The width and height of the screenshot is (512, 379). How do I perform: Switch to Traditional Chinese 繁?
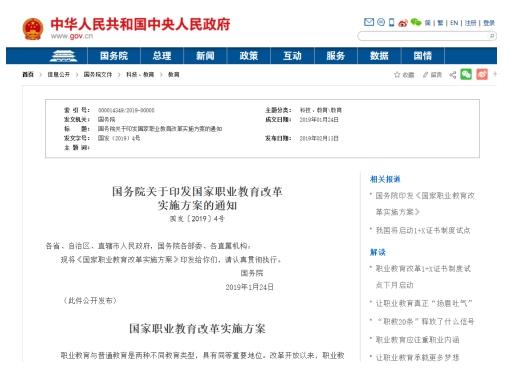pyautogui.click(x=440, y=23)
